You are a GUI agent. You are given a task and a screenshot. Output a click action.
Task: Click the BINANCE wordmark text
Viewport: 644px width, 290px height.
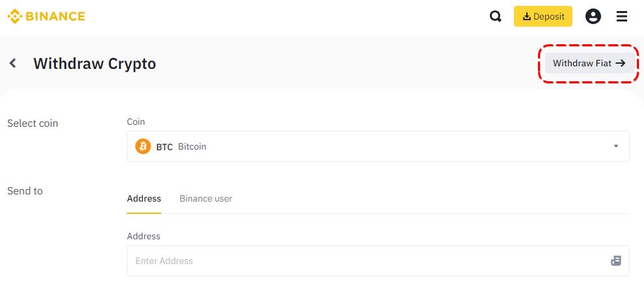(56, 16)
